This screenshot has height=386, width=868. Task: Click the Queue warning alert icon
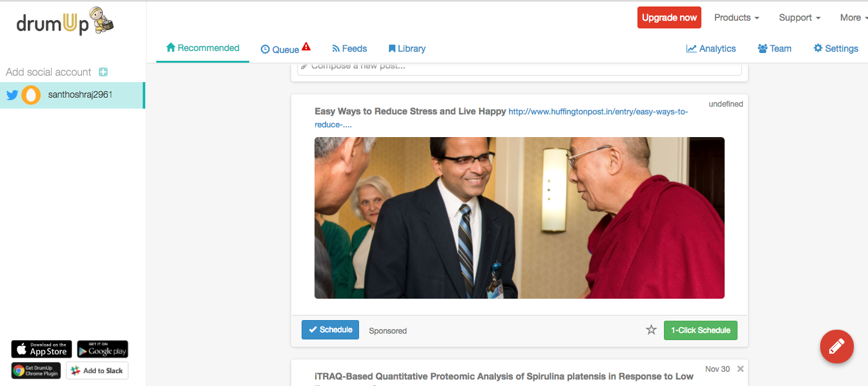(306, 47)
